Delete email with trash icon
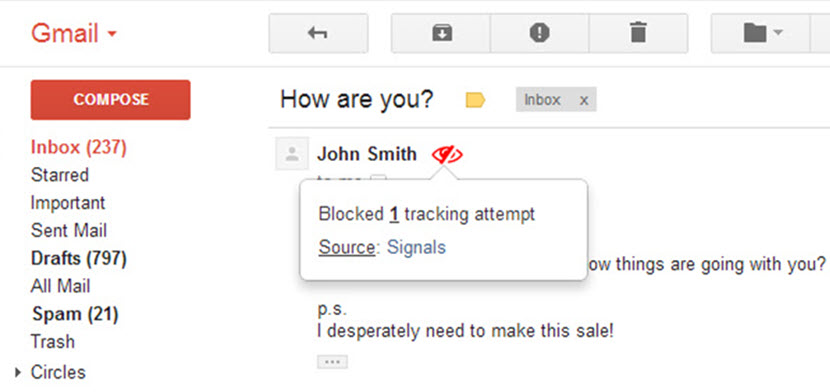830x392 pixels. point(638,33)
